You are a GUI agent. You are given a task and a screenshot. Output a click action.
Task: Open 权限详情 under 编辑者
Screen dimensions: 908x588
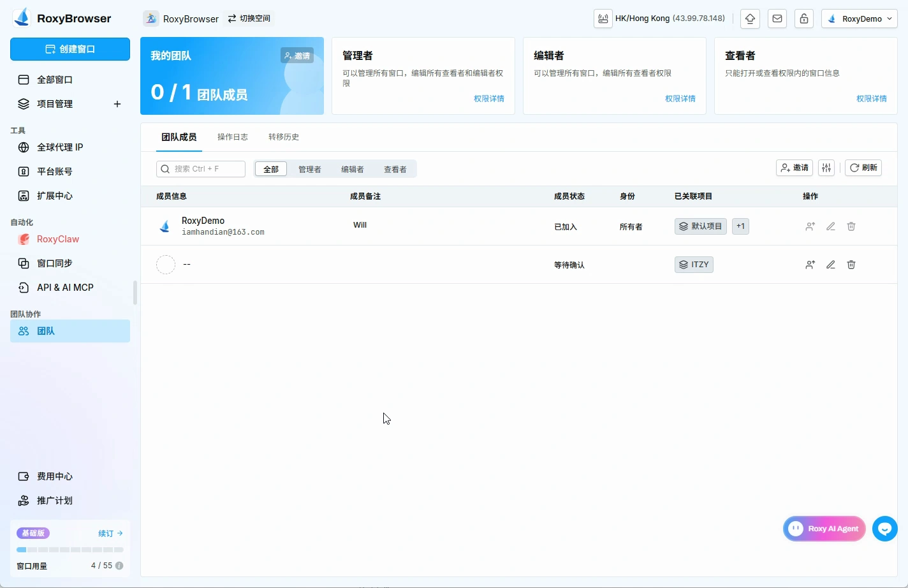pyautogui.click(x=680, y=99)
